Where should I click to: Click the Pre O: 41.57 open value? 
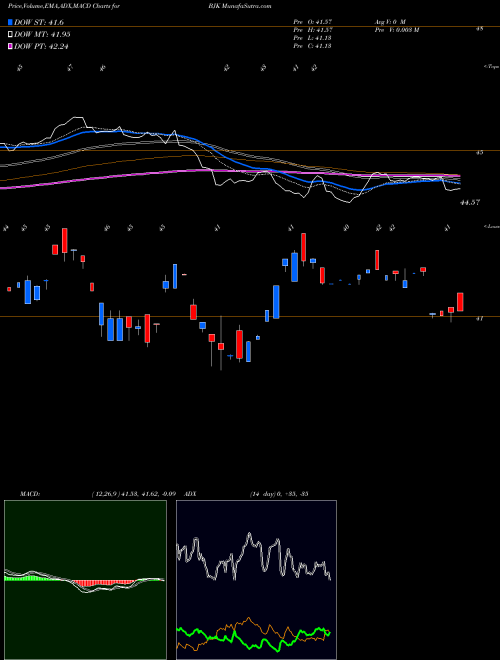pyautogui.click(x=313, y=21)
